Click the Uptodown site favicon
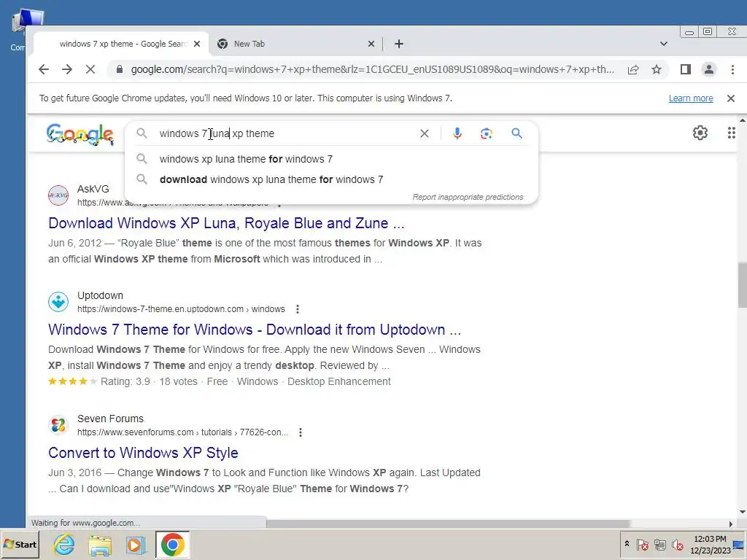 tap(58, 302)
